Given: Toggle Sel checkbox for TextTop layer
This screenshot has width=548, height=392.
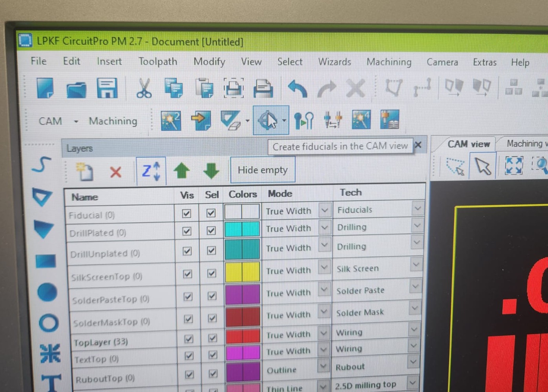Looking at the screenshot, I should click(x=213, y=355).
